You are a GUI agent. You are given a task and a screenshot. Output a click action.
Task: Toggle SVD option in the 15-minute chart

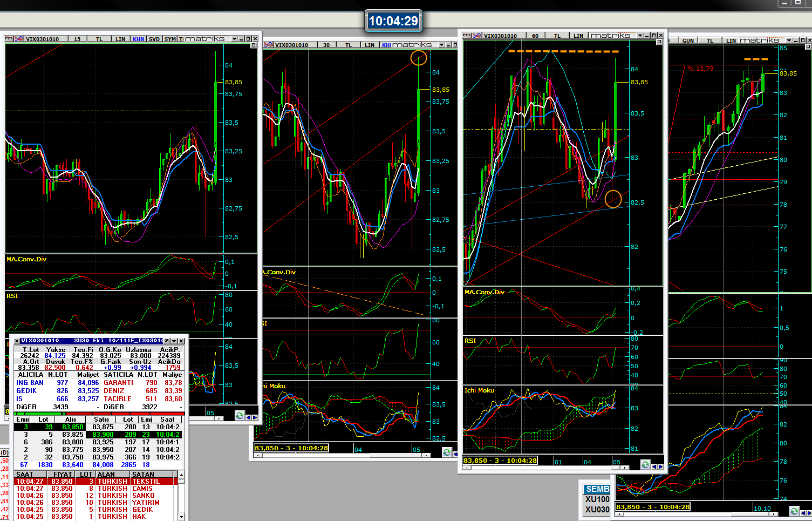(x=154, y=39)
